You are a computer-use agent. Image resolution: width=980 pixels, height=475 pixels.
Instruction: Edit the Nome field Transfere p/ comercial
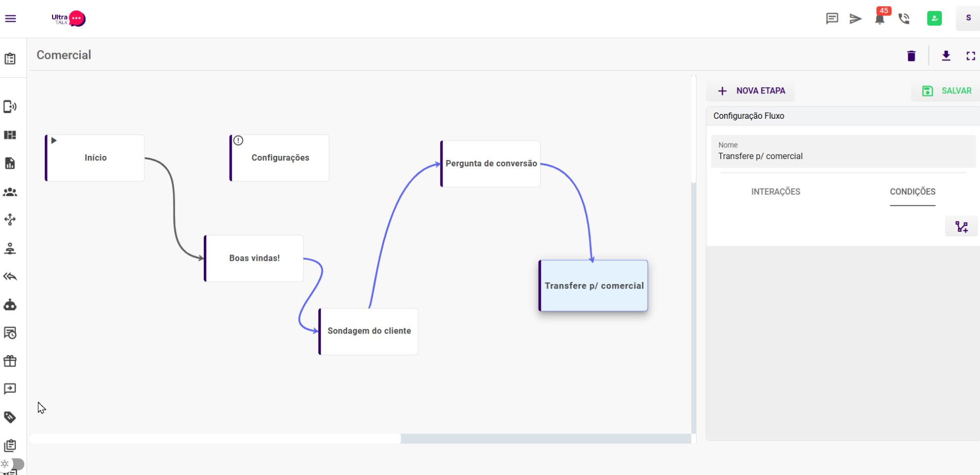pyautogui.click(x=843, y=152)
